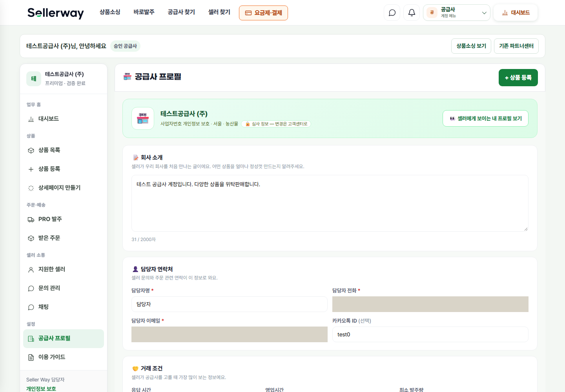Click the + 상품 등록 green button
Viewport: 565px width, 392px height.
(x=518, y=78)
